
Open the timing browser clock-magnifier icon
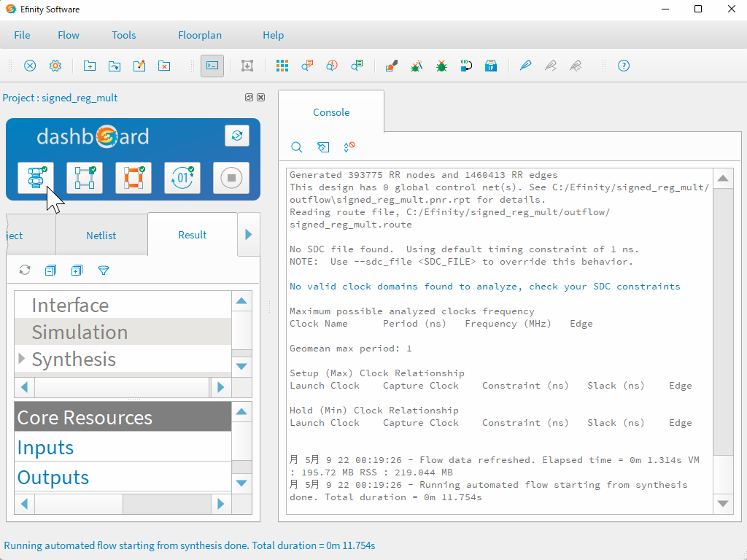[x=332, y=66]
